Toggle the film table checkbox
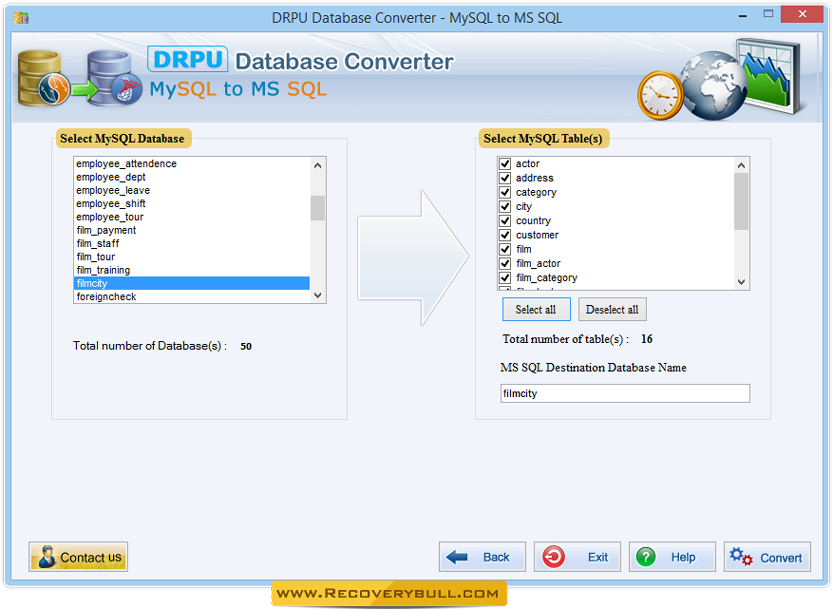Image resolution: width=833 pixels, height=609 pixels. [505, 249]
